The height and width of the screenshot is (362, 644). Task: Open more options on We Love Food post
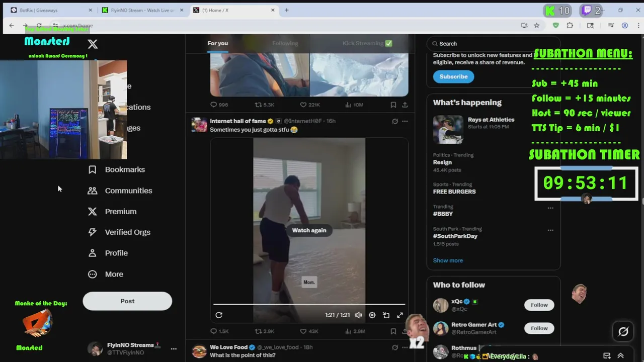[405, 347]
